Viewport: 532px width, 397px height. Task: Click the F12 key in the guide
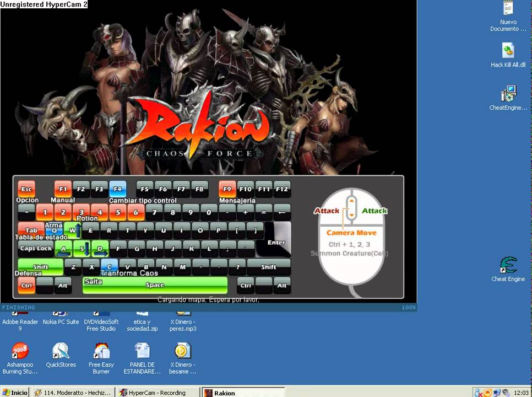point(282,189)
